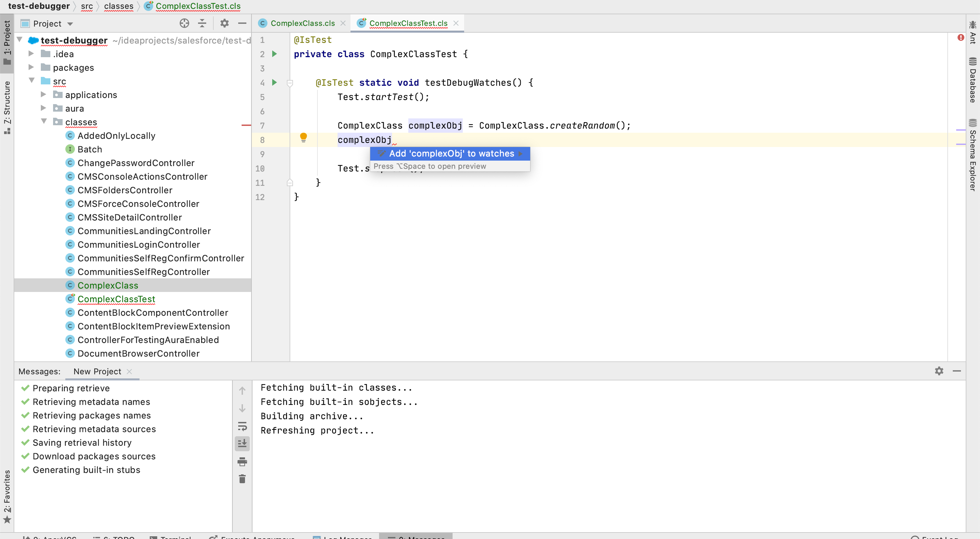Close the New Project messages tab
Viewport: 980px width, 539px height.
(x=129, y=371)
